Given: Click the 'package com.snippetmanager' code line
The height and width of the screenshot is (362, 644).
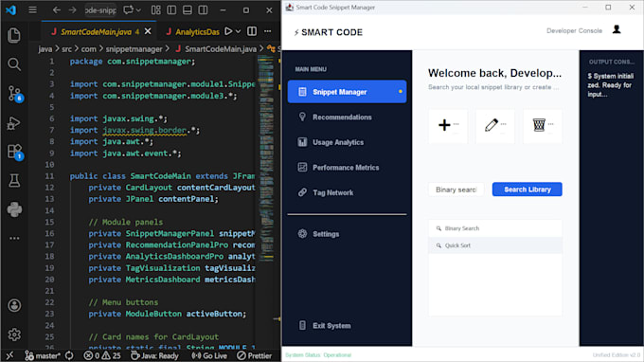Looking at the screenshot, I should coord(133,62).
